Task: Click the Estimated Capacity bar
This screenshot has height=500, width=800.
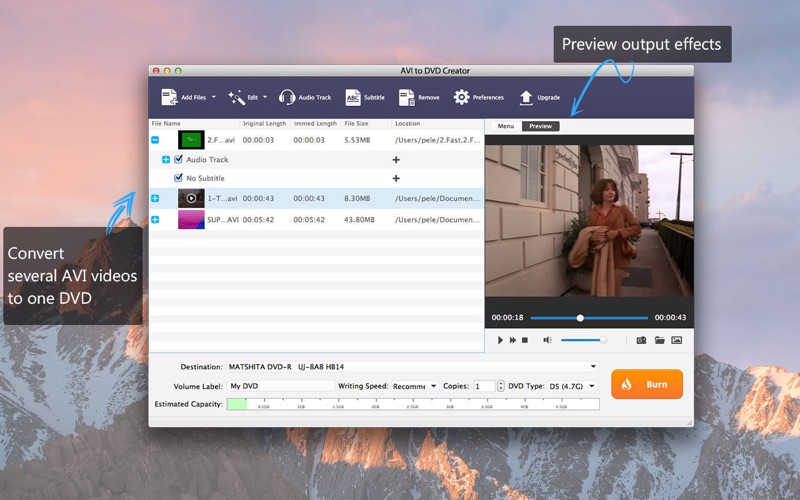Action: pos(413,404)
